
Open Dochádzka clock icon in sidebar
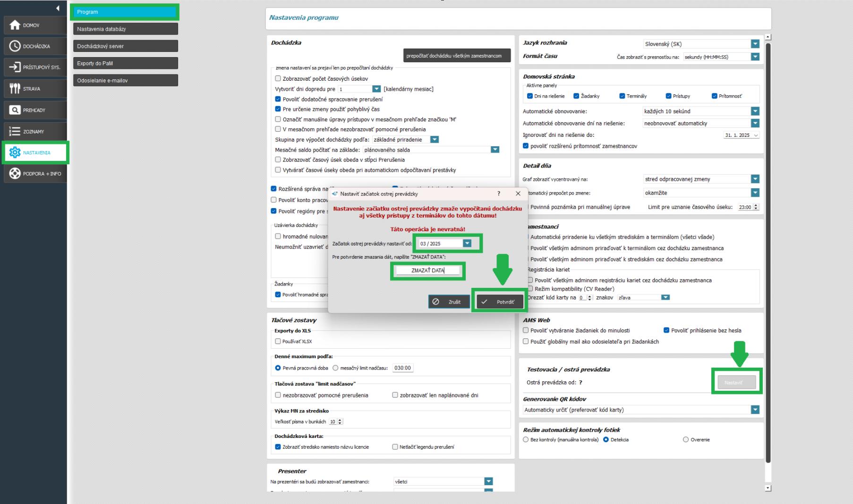point(15,46)
